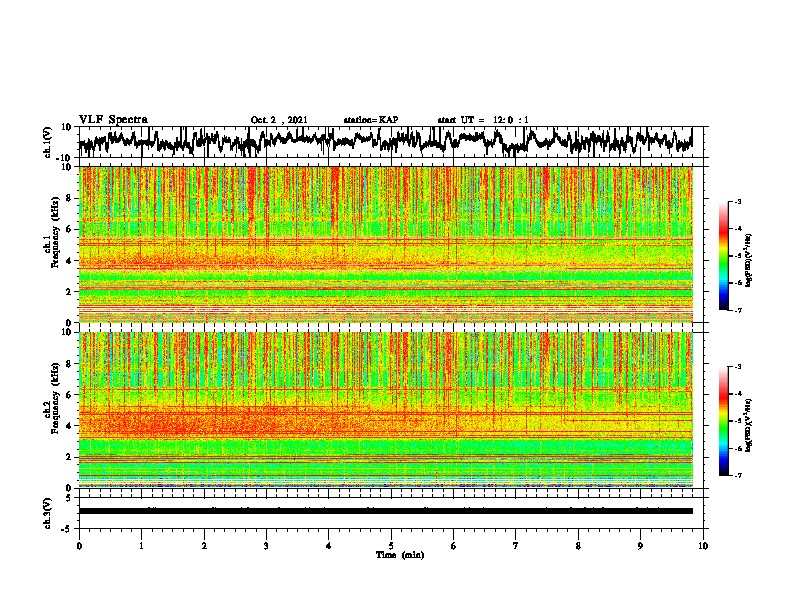Image resolution: width=792 pixels, height=612 pixels.
Task: Click the 'Time (min)' axis label
Action: point(400,555)
